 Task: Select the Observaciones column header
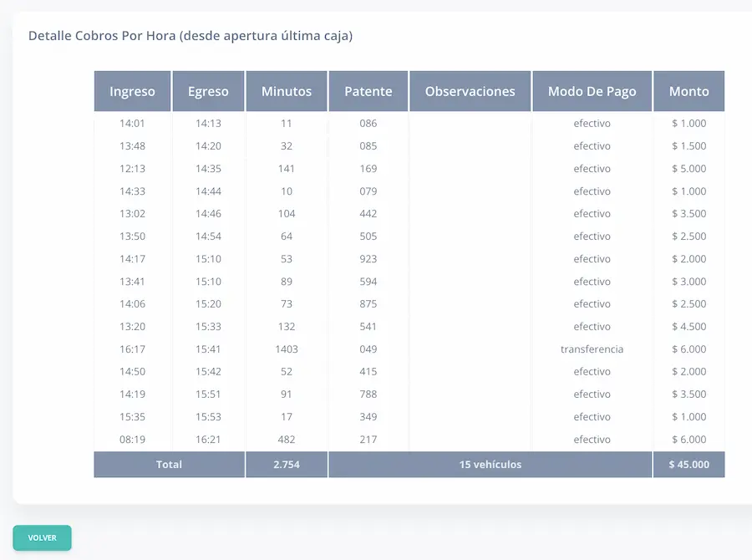(470, 91)
